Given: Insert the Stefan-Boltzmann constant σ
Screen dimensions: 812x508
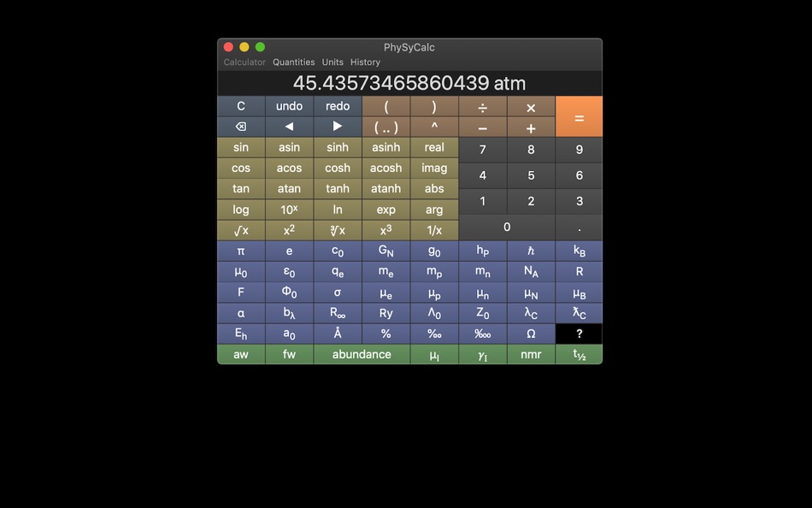Looking at the screenshot, I should [337, 292].
